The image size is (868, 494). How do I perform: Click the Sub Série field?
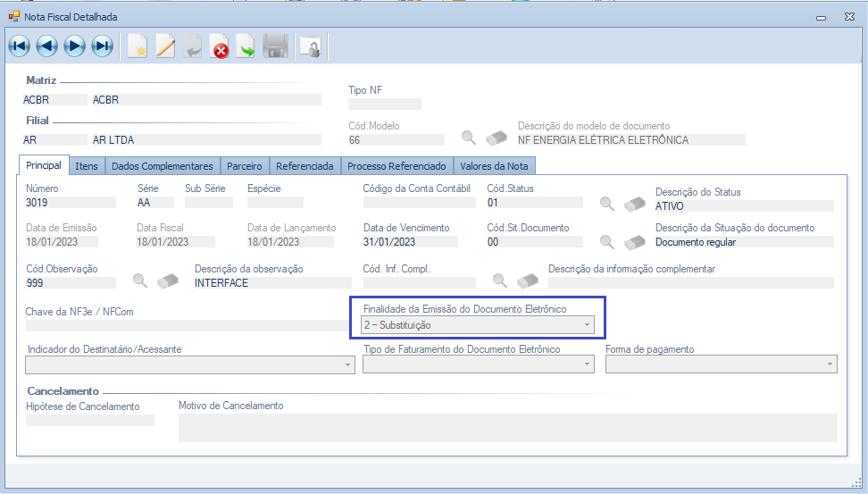[209, 203]
